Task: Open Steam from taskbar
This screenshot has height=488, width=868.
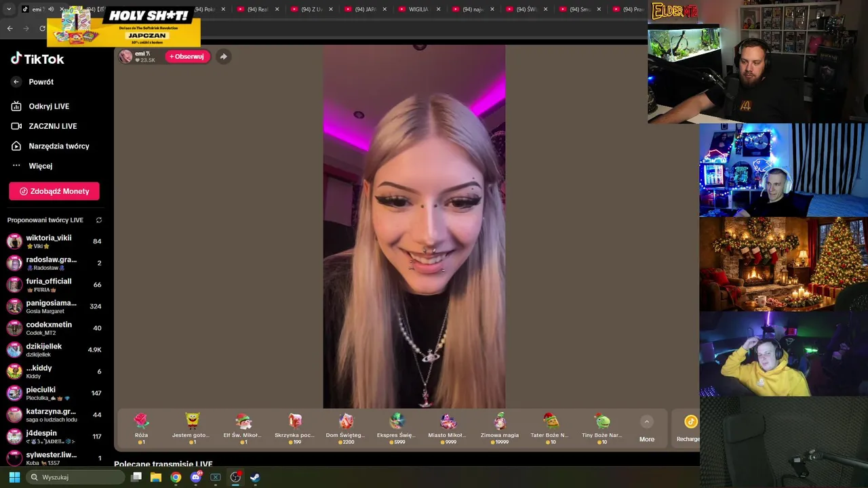Action: [x=255, y=477]
